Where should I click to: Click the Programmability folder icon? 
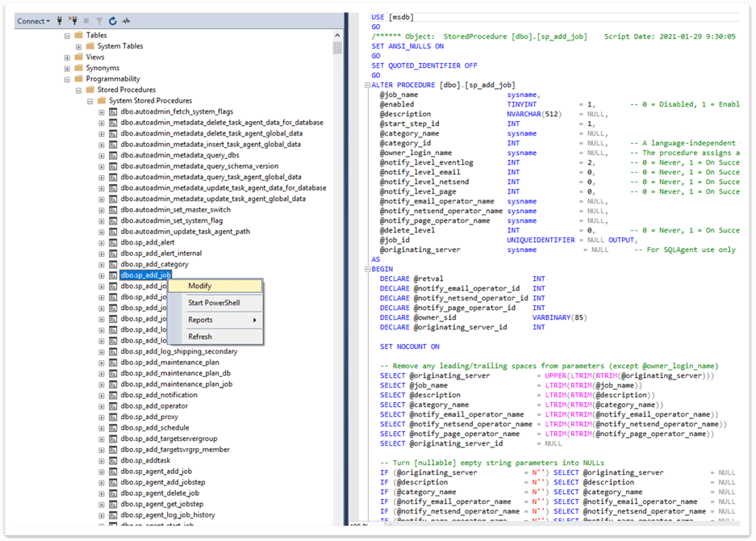click(78, 79)
